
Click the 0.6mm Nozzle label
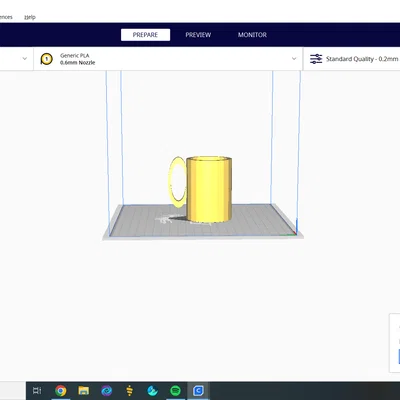[x=78, y=63]
